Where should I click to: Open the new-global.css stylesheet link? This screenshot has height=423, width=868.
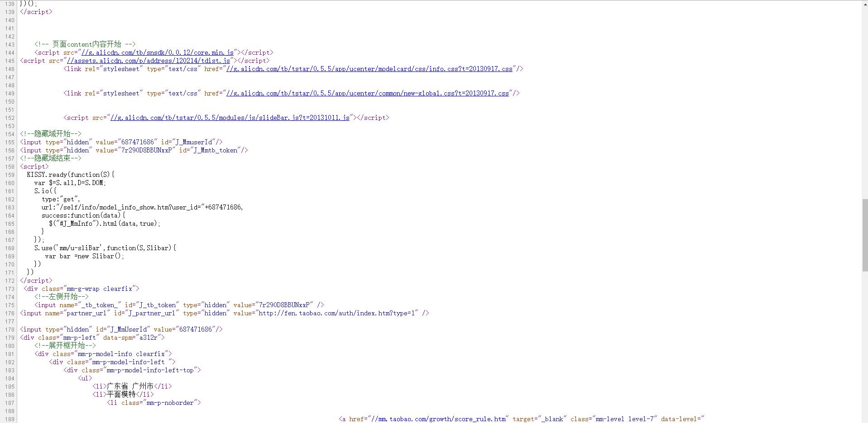tap(367, 93)
